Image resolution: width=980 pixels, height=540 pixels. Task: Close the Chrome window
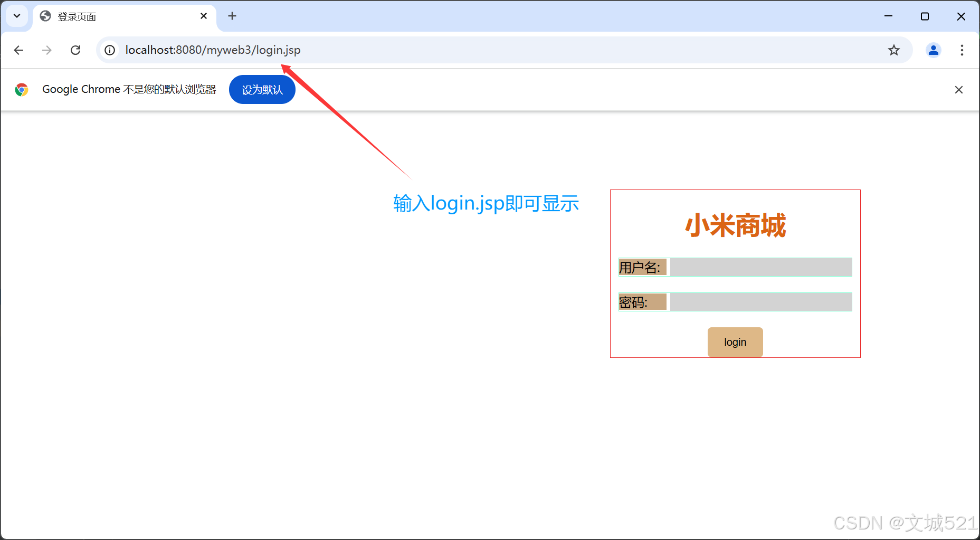(x=961, y=16)
